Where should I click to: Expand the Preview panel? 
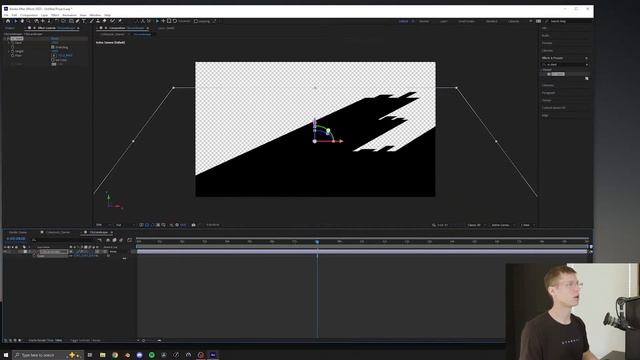coord(547,43)
